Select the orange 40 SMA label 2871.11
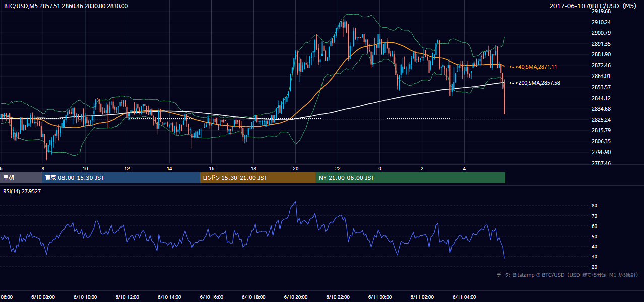The width and height of the screenshot is (644, 302). click(533, 67)
